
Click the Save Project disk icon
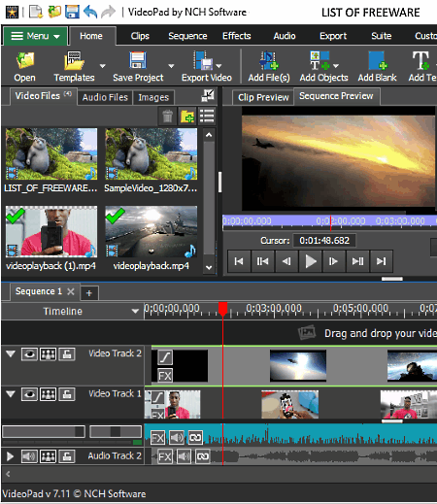[138, 60]
